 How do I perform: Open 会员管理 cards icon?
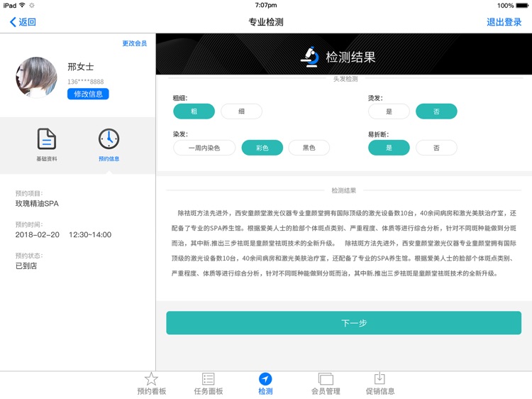[x=326, y=379]
